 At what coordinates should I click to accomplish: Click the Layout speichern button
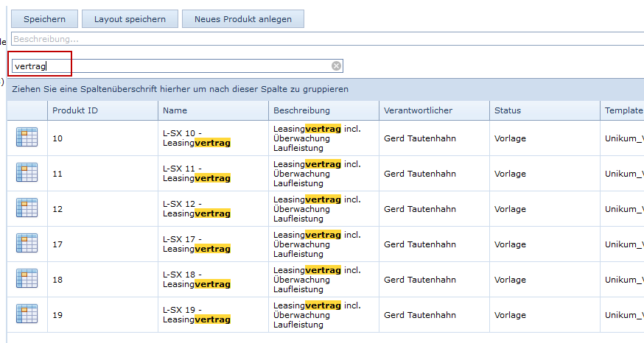coord(130,19)
